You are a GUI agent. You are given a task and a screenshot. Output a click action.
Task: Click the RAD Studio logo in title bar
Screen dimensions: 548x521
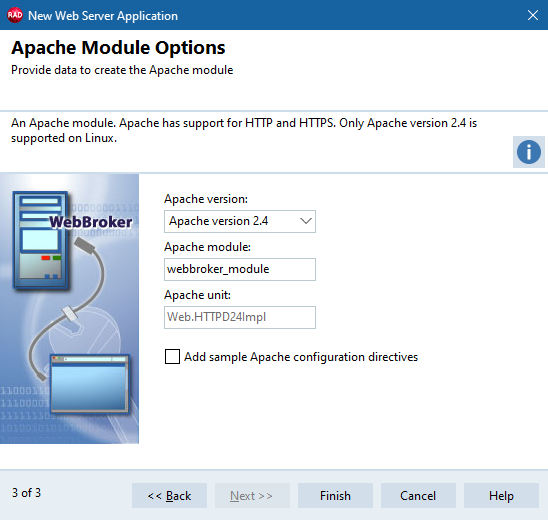click(x=15, y=15)
